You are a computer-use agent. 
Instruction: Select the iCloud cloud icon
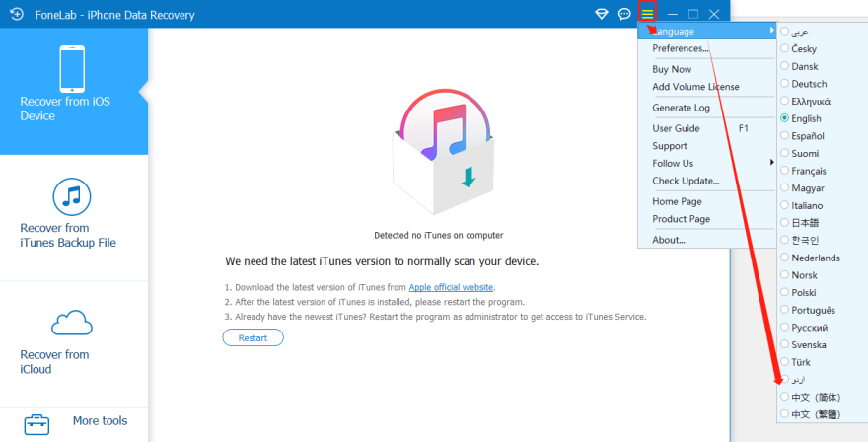(72, 323)
